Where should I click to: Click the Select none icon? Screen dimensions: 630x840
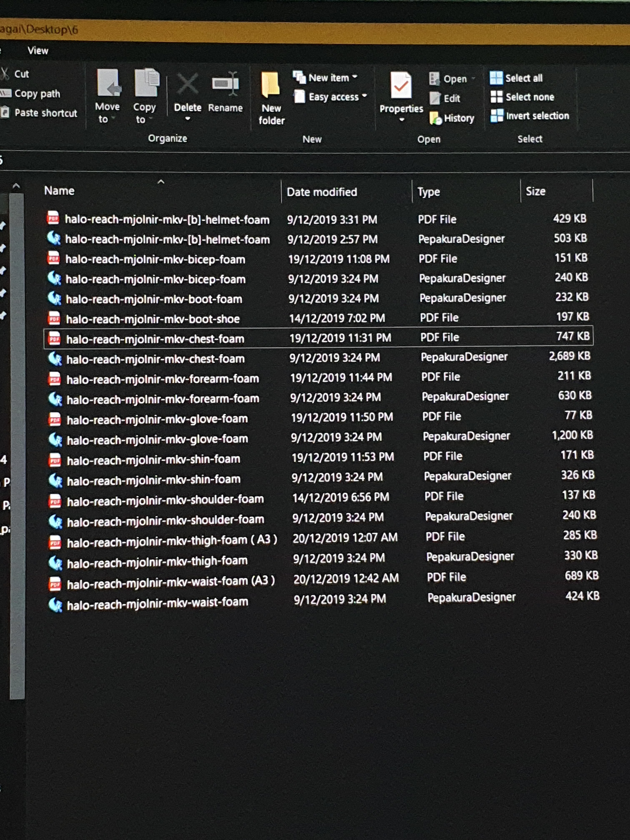[x=496, y=97]
